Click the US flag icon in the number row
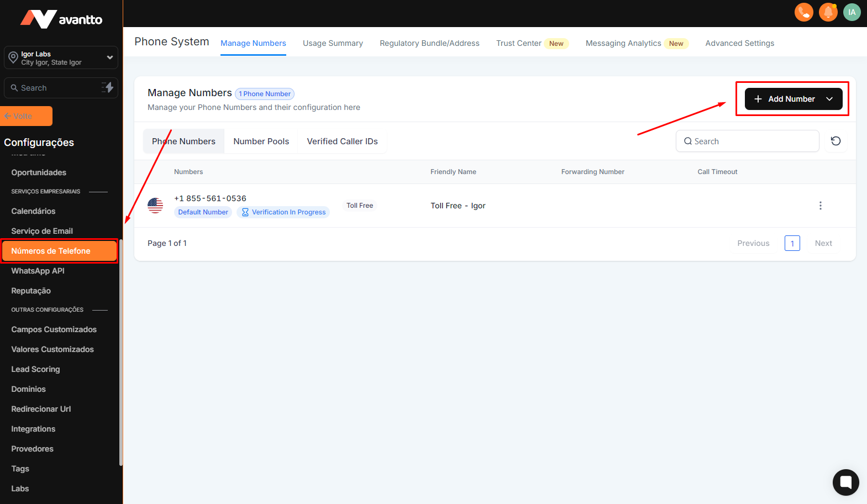 click(x=155, y=206)
